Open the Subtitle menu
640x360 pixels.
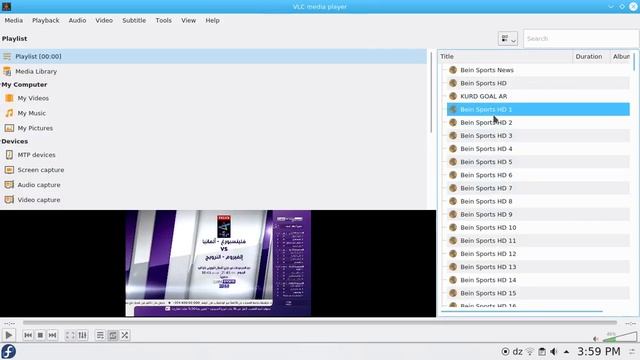(134, 20)
